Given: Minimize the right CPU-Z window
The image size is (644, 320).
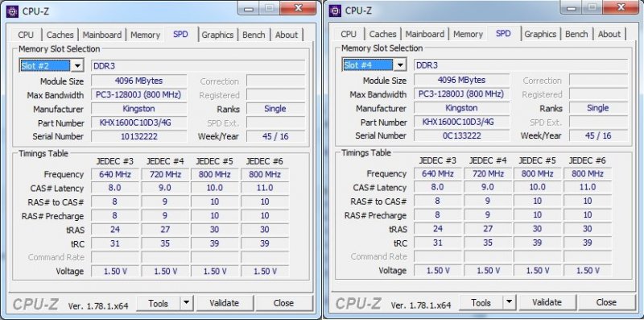Looking at the screenshot, I should tap(572, 8).
